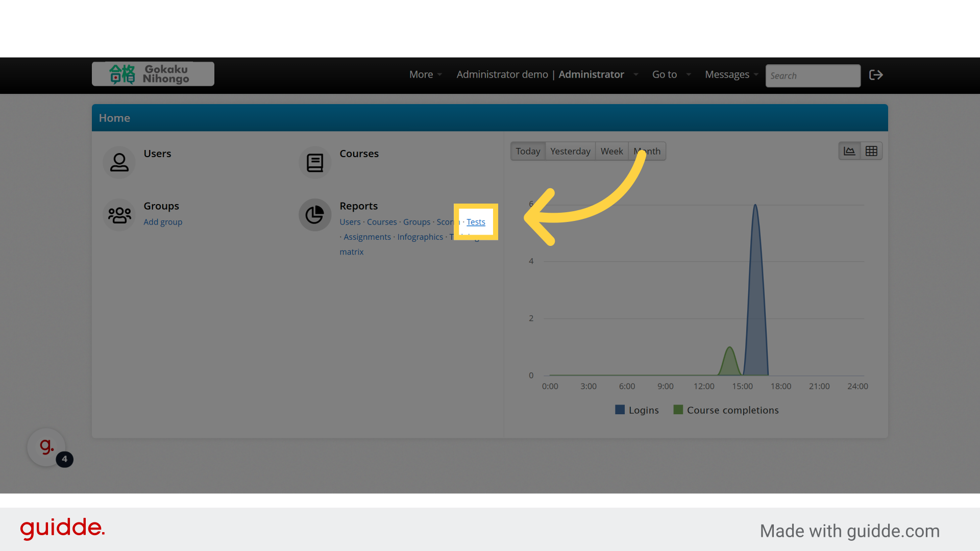This screenshot has height=551, width=980.
Task: Toggle the Logins legend color swatch
Action: click(620, 410)
